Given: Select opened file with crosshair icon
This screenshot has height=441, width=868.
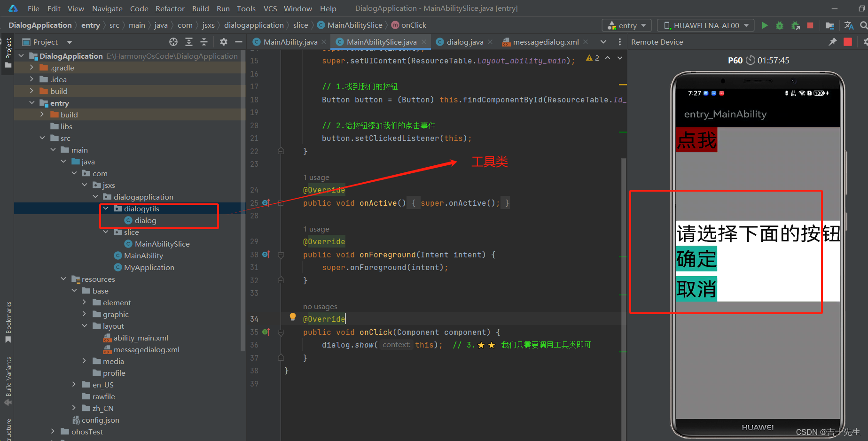Looking at the screenshot, I should 173,42.
